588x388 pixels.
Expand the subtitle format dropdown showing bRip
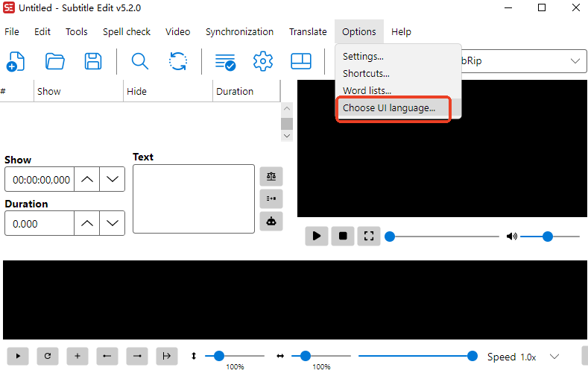[575, 61]
